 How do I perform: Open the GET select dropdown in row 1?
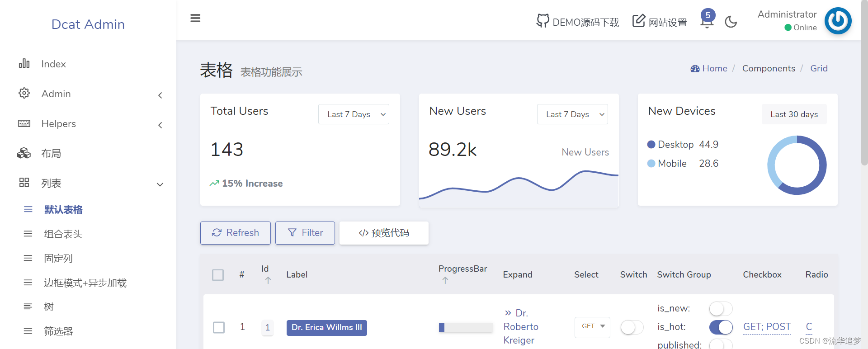(592, 327)
